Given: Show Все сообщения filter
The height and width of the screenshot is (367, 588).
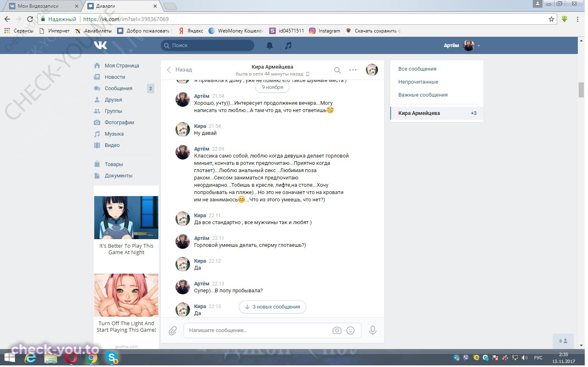Looking at the screenshot, I should (418, 69).
